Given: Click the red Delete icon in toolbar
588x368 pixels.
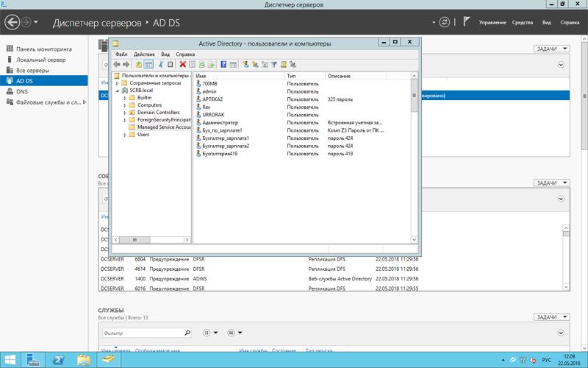Looking at the screenshot, I should pyautogui.click(x=182, y=65).
